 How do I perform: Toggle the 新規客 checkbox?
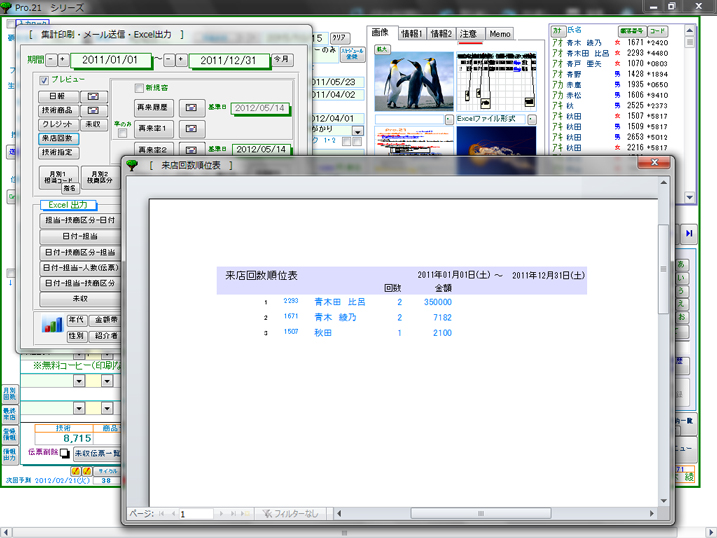click(139, 88)
